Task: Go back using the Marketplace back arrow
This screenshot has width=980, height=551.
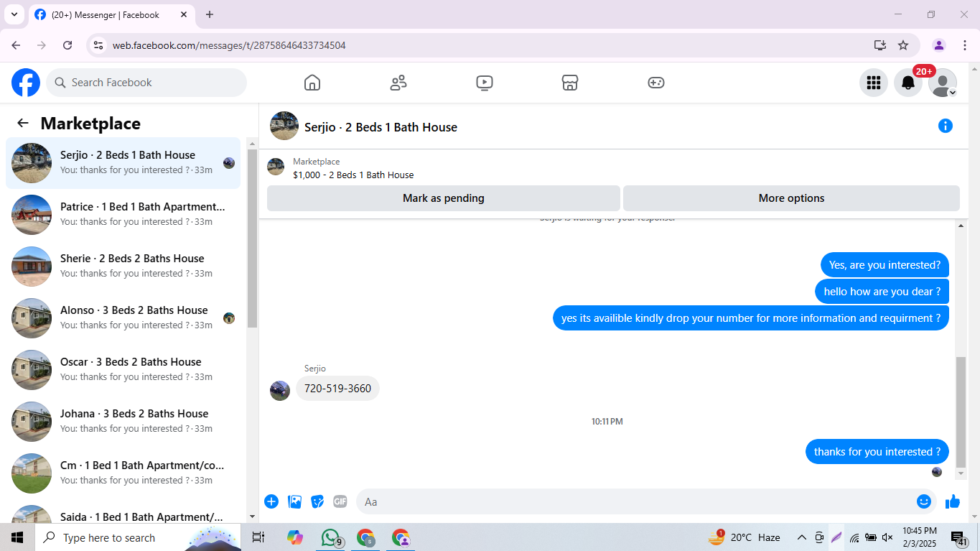Action: [23, 123]
